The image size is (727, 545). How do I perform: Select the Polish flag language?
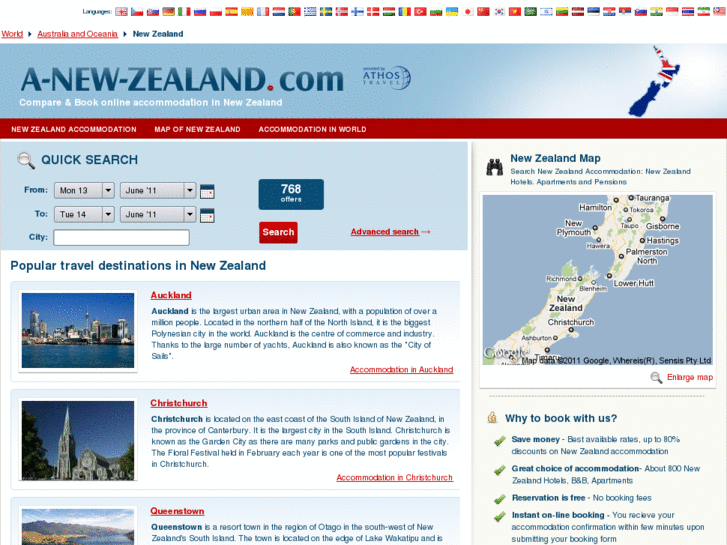point(216,12)
